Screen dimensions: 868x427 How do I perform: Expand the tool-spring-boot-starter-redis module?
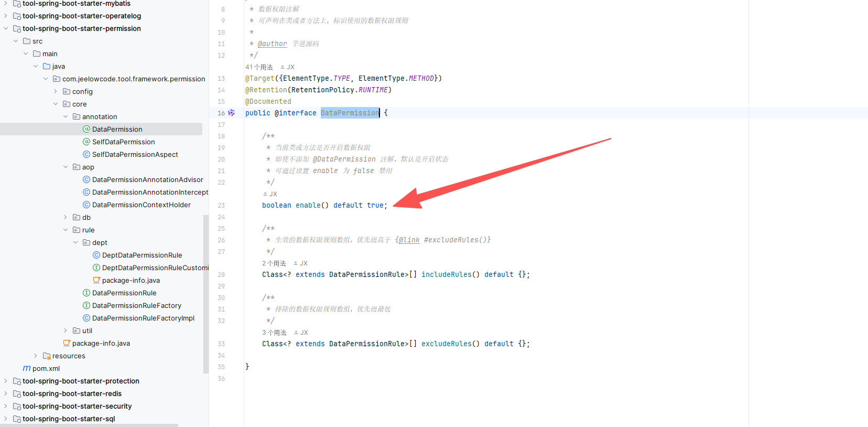pos(6,393)
